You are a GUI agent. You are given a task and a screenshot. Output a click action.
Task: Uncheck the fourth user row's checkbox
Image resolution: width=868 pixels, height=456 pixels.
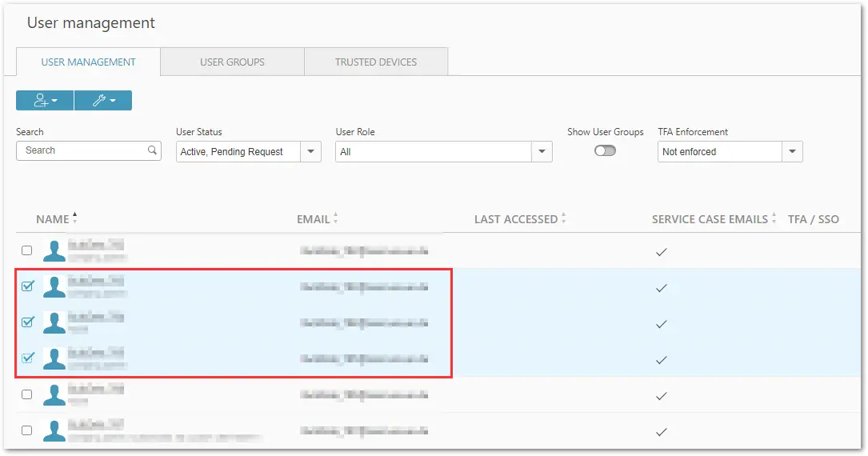pos(28,358)
